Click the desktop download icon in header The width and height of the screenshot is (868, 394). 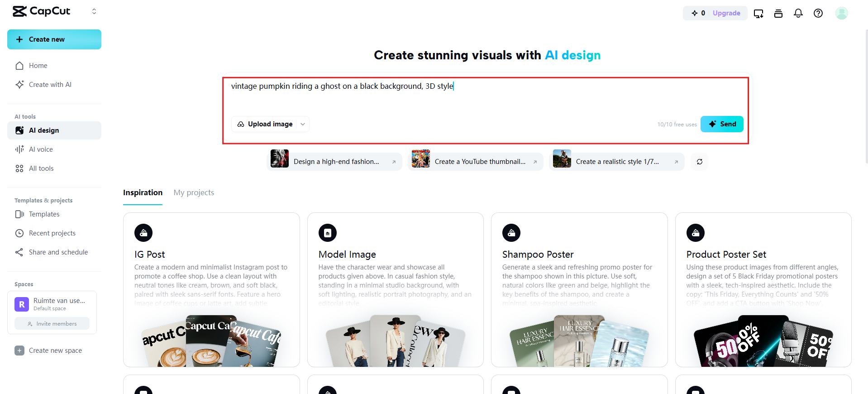click(758, 13)
